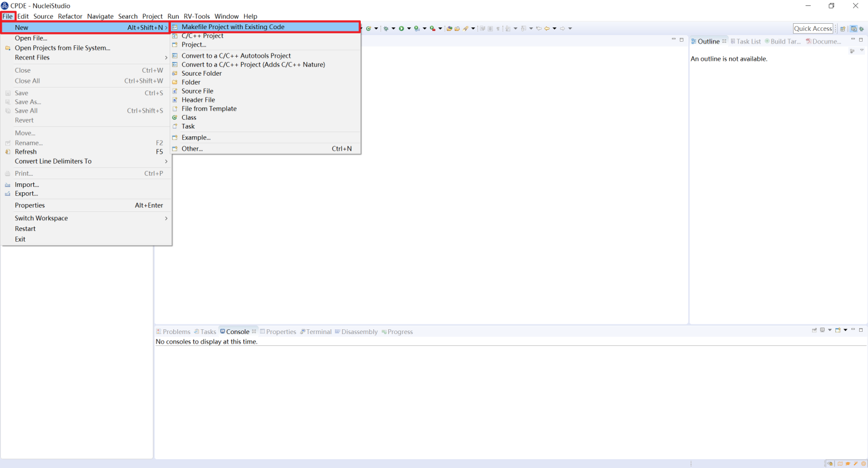The image size is (868, 468).
Task: Close the Console tab with its X
Action: pyautogui.click(x=254, y=332)
